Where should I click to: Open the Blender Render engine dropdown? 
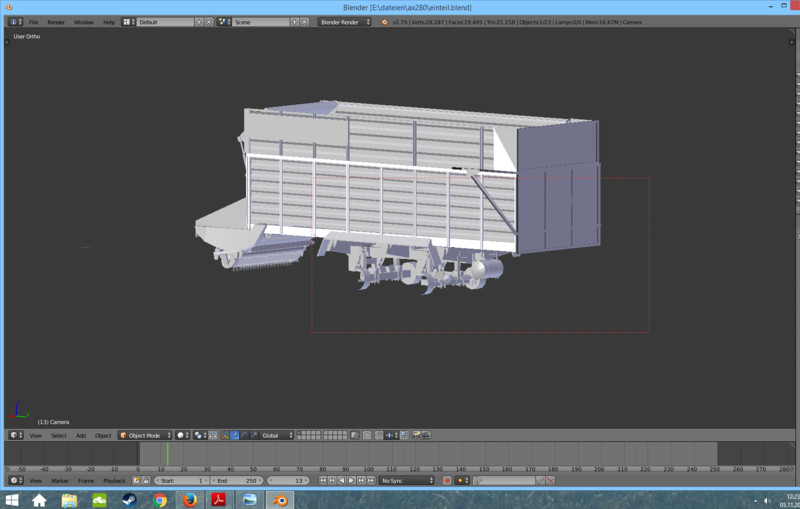coord(345,22)
